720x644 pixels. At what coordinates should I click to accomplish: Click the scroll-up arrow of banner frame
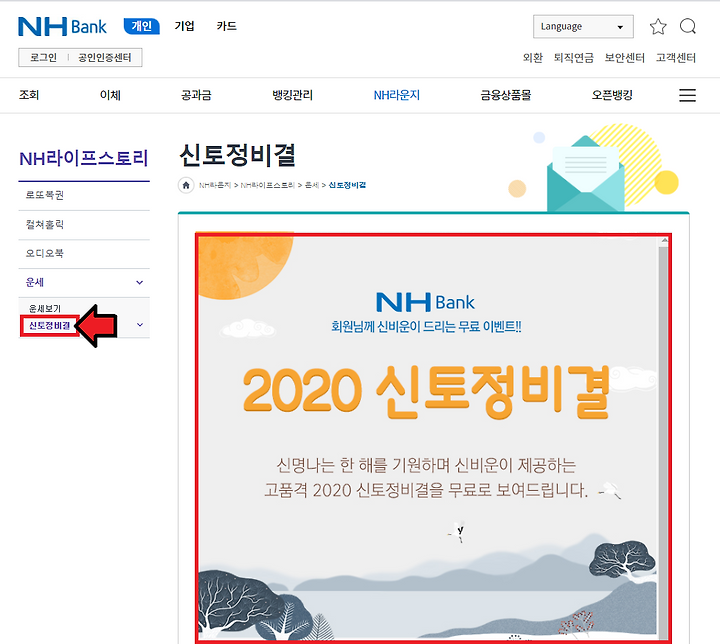pos(664,241)
